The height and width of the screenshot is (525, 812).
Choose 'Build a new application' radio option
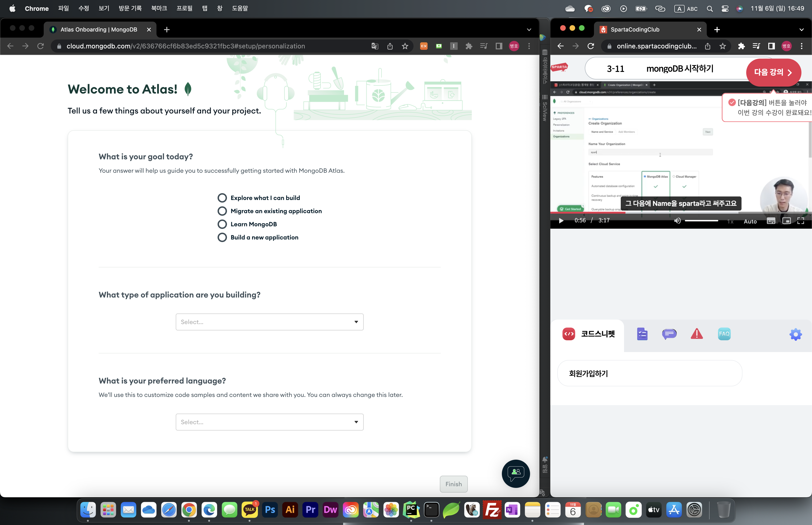click(x=222, y=237)
